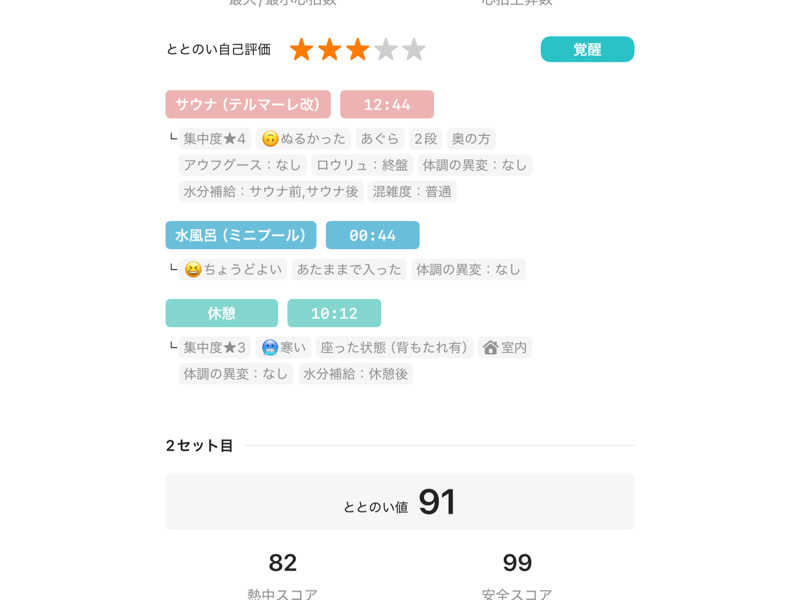Click the cold face emoji beside 寒い
Image resolution: width=800 pixels, height=600 pixels.
[x=269, y=347]
